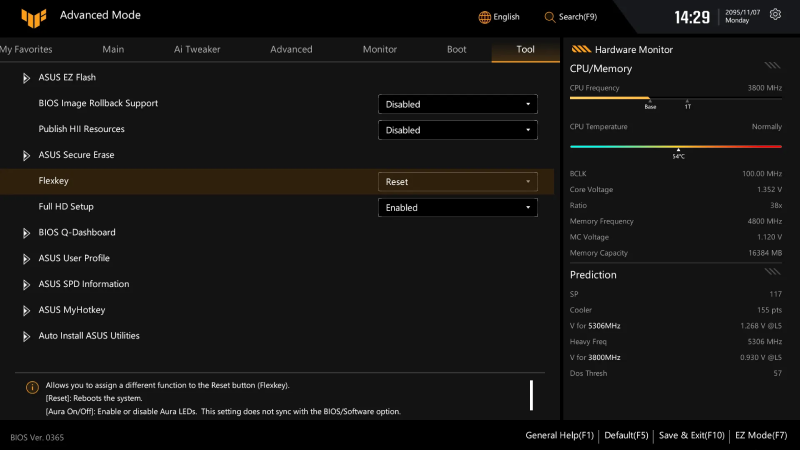Open the Flexkey dropdown set to Reset
This screenshot has height=450, width=800.
(x=458, y=182)
